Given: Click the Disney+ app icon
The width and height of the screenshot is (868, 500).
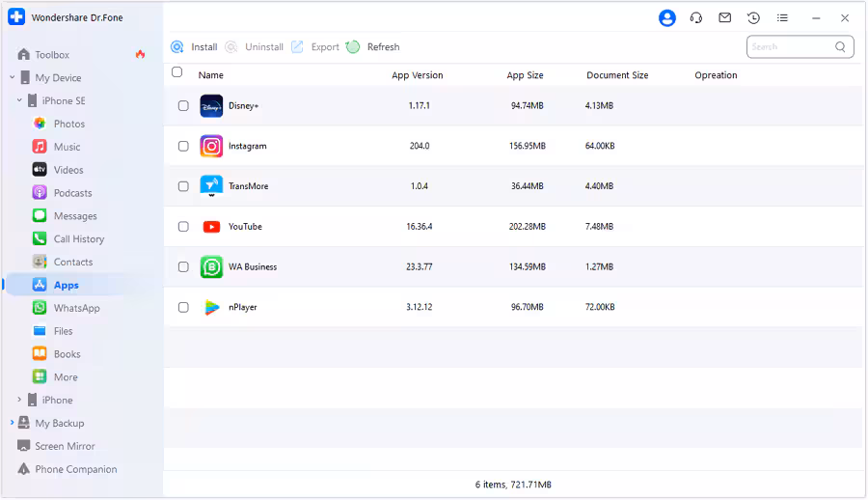Looking at the screenshot, I should [211, 106].
